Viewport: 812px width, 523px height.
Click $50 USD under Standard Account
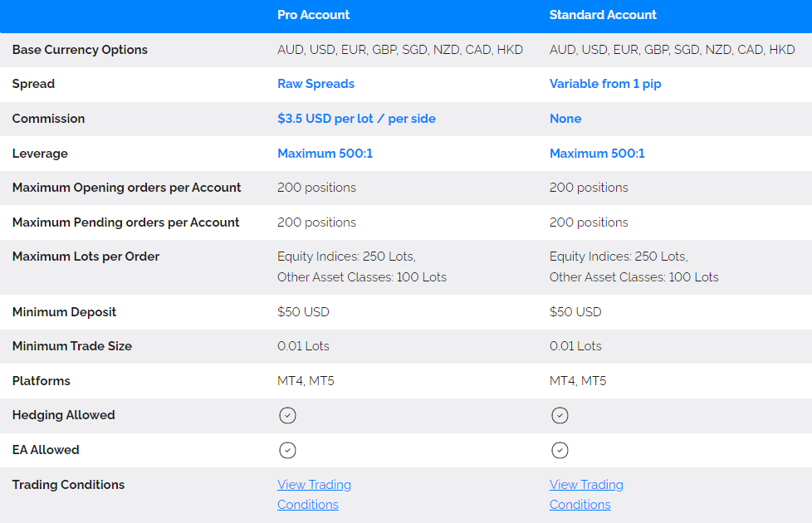coord(575,312)
